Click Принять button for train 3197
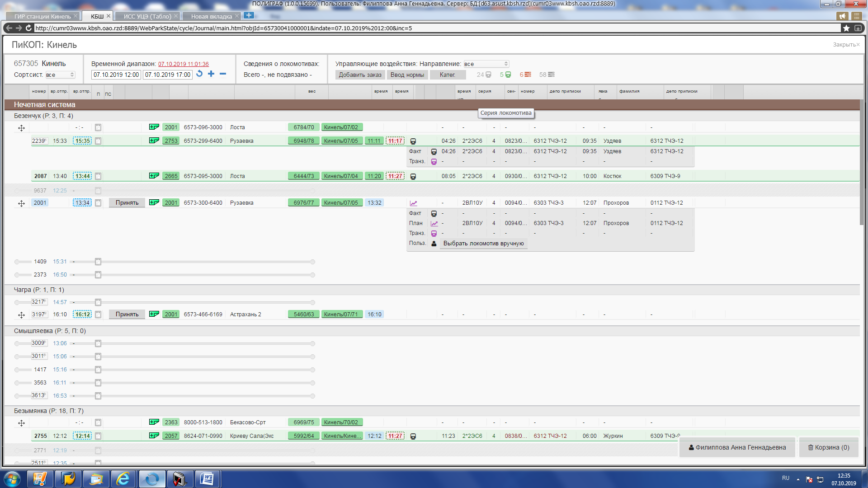The image size is (868, 488). pyautogui.click(x=127, y=314)
